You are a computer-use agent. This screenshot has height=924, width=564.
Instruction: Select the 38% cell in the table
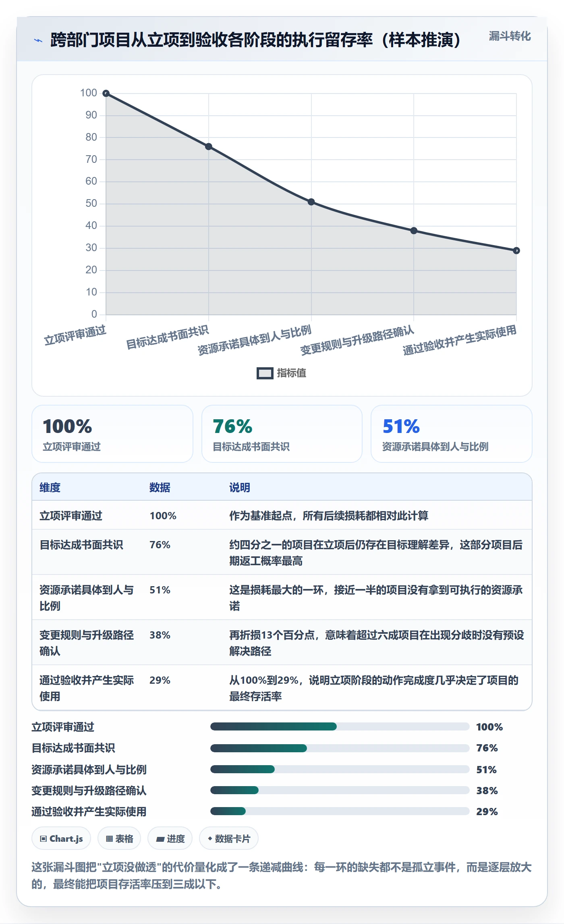[160, 635]
